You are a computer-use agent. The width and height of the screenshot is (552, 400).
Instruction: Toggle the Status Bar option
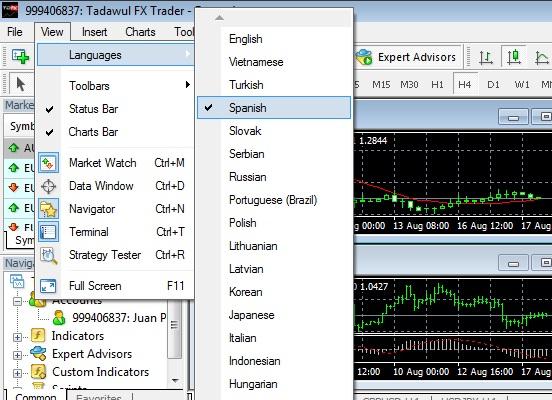pos(115,109)
